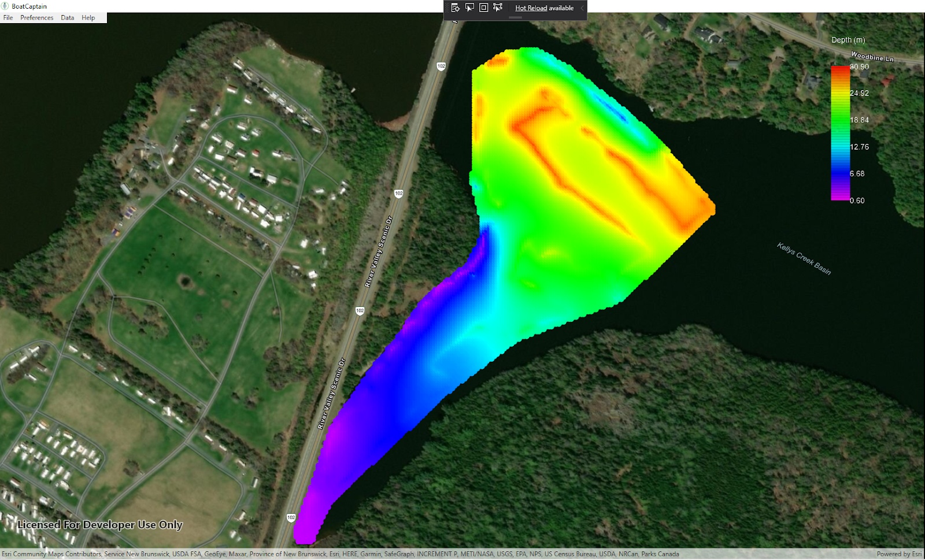Open the File menu
Screen dimensions: 925x560
click(8, 18)
